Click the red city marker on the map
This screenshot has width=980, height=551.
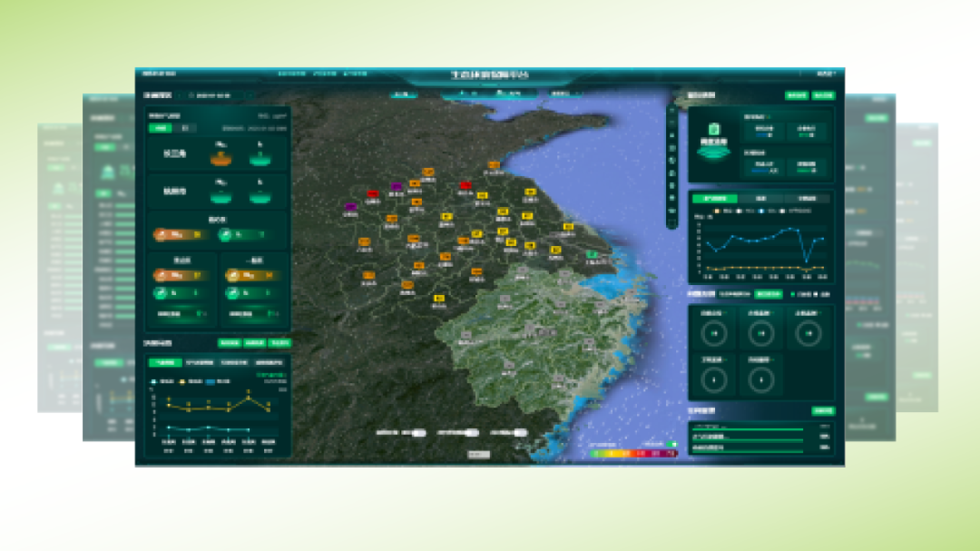pyautogui.click(x=372, y=193)
